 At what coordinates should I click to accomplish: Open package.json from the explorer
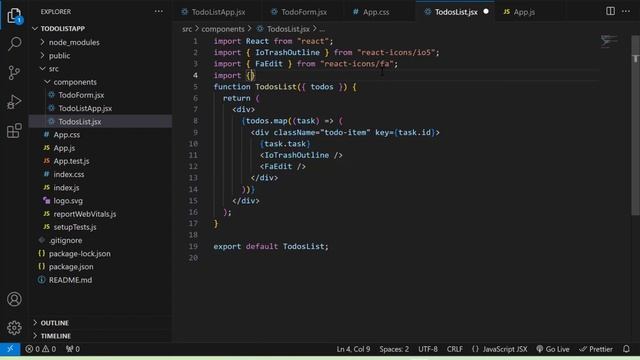click(x=100, y=267)
